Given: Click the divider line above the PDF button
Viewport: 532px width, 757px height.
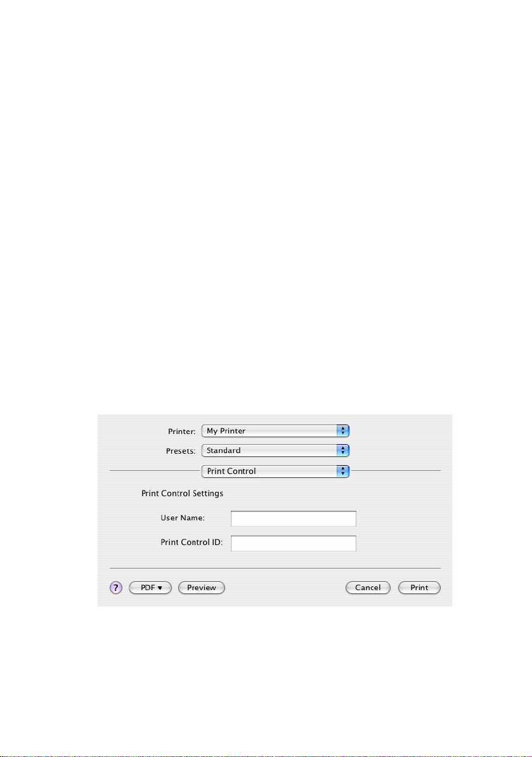Looking at the screenshot, I should (275, 569).
